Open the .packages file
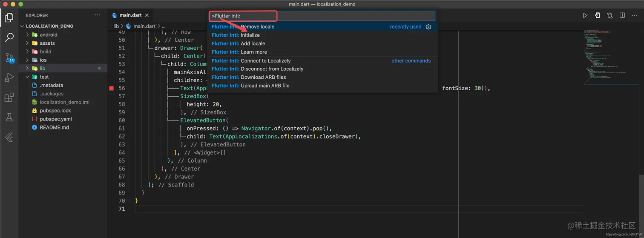 tap(63, 94)
